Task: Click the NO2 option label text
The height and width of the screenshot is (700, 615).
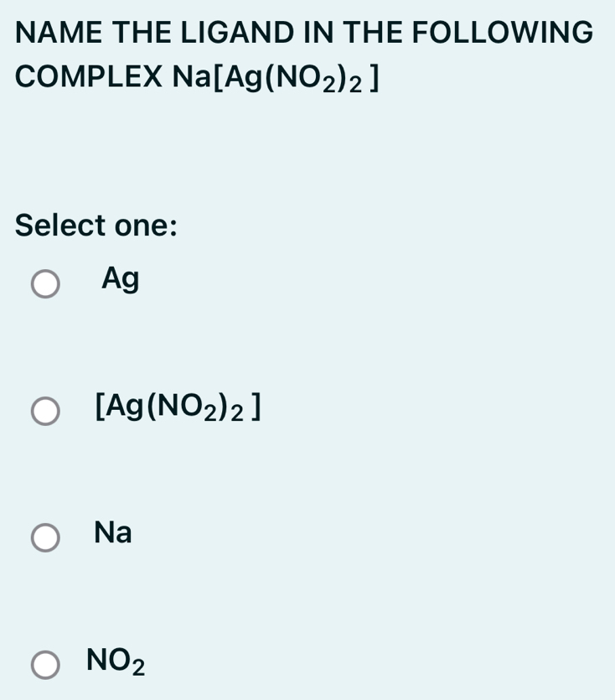Action: point(116,662)
